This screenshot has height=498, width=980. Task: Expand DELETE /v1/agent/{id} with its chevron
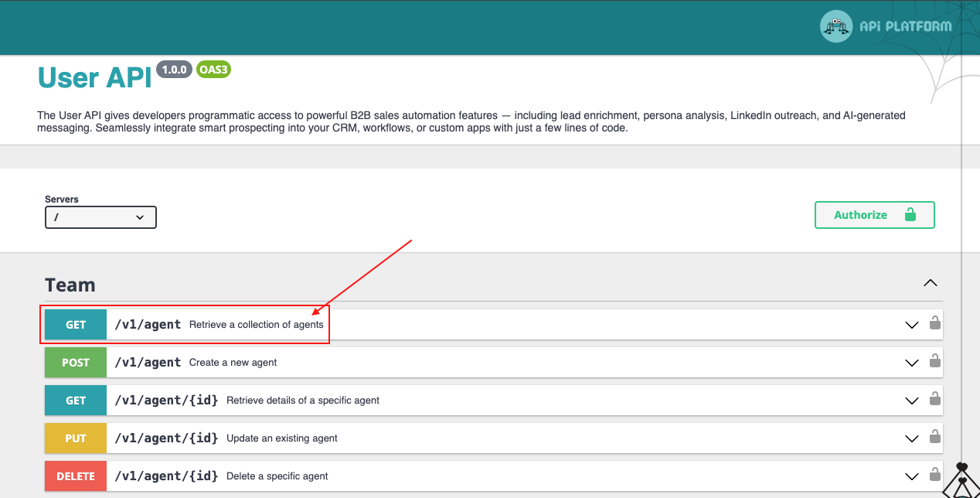[911, 476]
